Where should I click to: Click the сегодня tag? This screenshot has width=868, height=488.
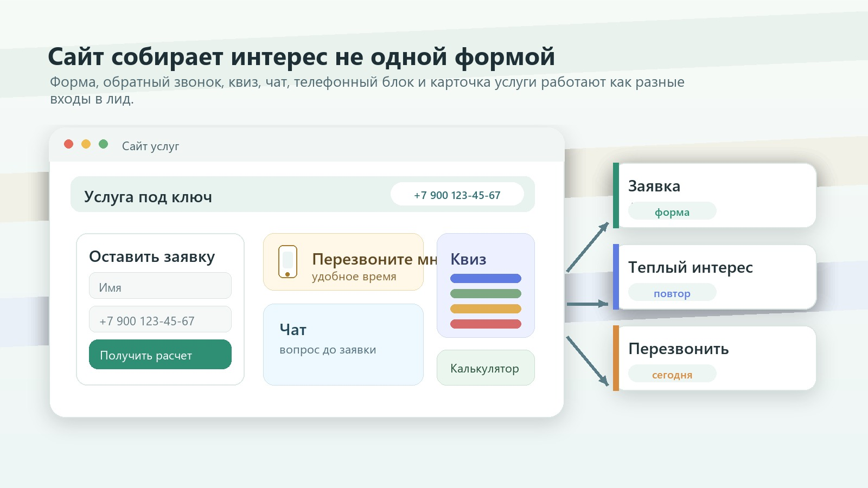click(x=672, y=374)
